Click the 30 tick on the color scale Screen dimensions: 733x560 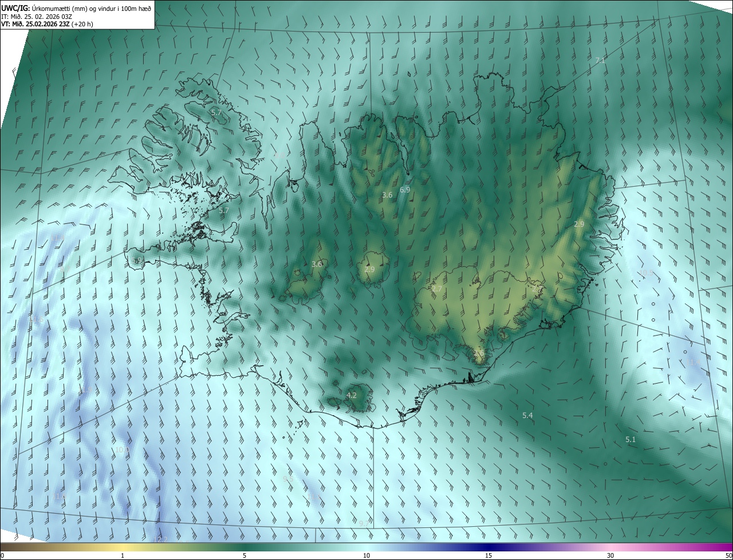610,555
